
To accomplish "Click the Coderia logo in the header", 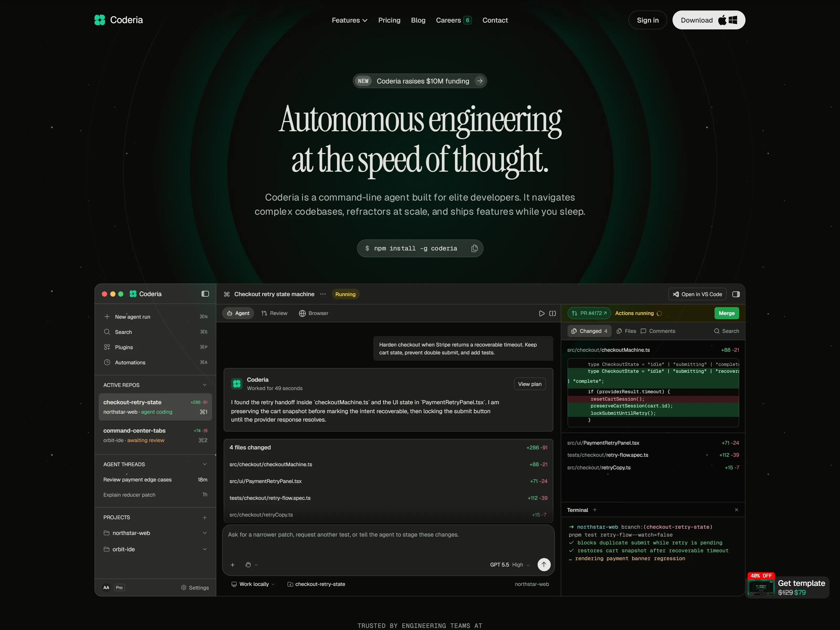I will coord(118,20).
